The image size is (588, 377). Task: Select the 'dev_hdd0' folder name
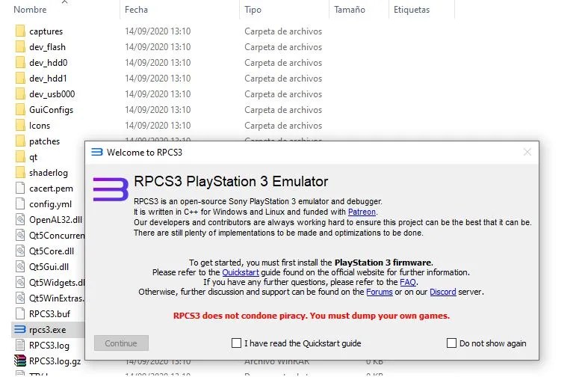pyautogui.click(x=48, y=63)
